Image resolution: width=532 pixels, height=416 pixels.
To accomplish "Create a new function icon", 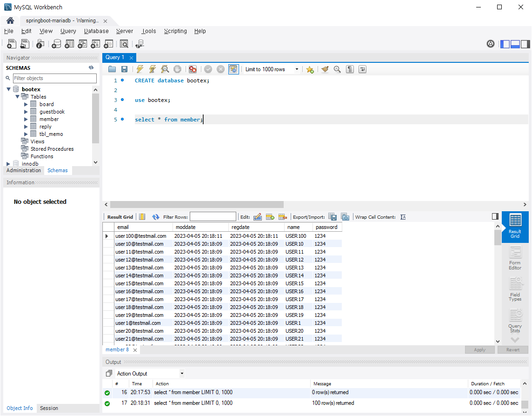I will tap(108, 44).
